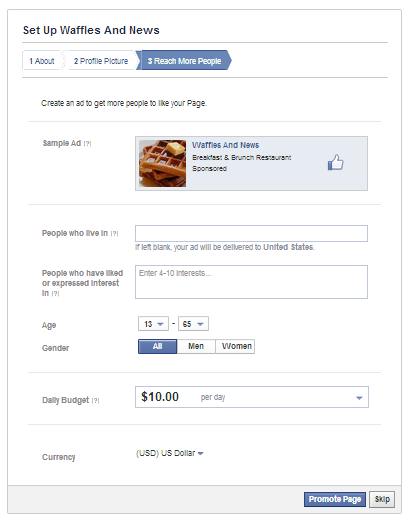Go to the 1 About step tab
This screenshot has height=518, width=408.
pos(42,61)
